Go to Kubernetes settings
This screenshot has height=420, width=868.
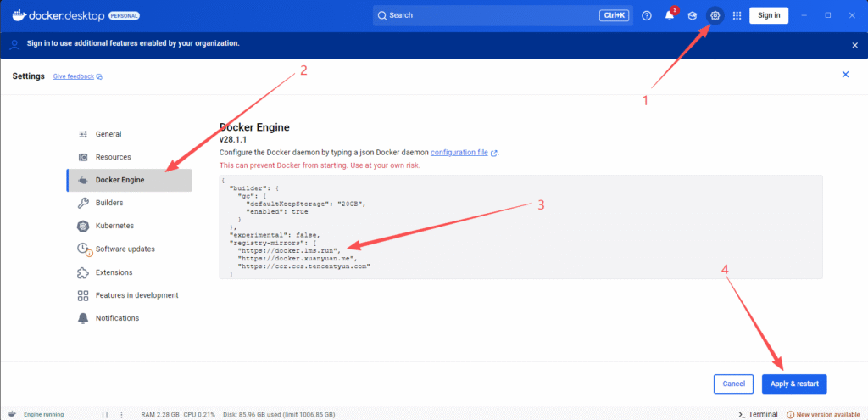click(114, 226)
